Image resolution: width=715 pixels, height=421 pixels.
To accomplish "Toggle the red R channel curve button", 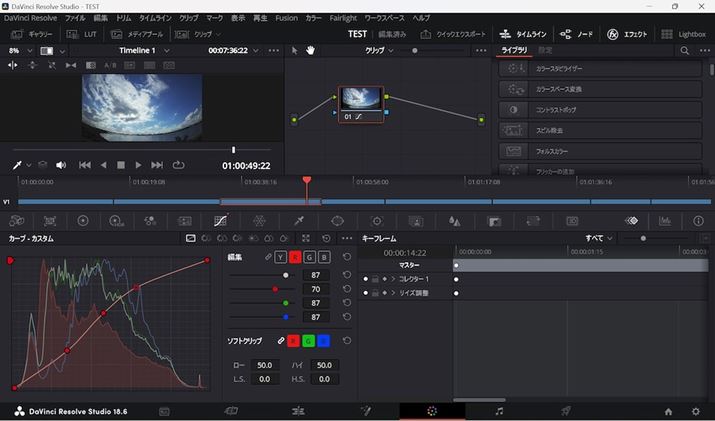I will click(x=295, y=257).
